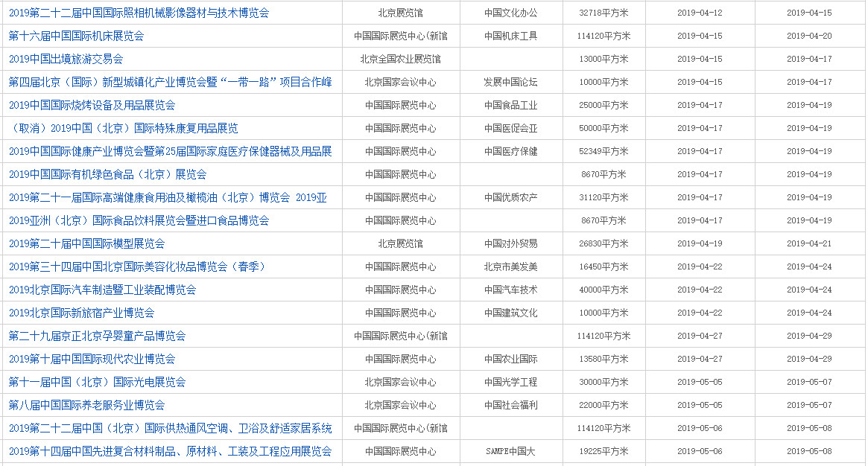Open 2019北京国际新旅宿产业博览会 link
This screenshot has width=868, height=466.
point(81,313)
